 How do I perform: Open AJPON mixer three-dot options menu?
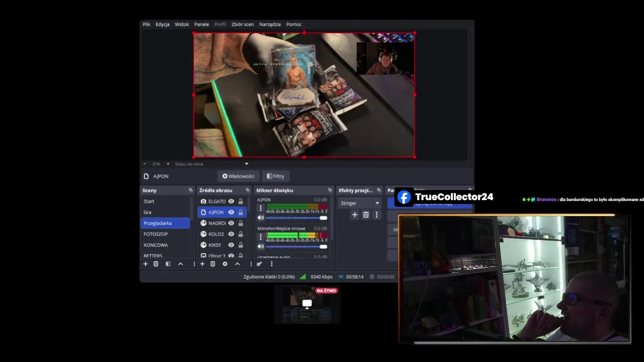pyautogui.click(x=261, y=208)
